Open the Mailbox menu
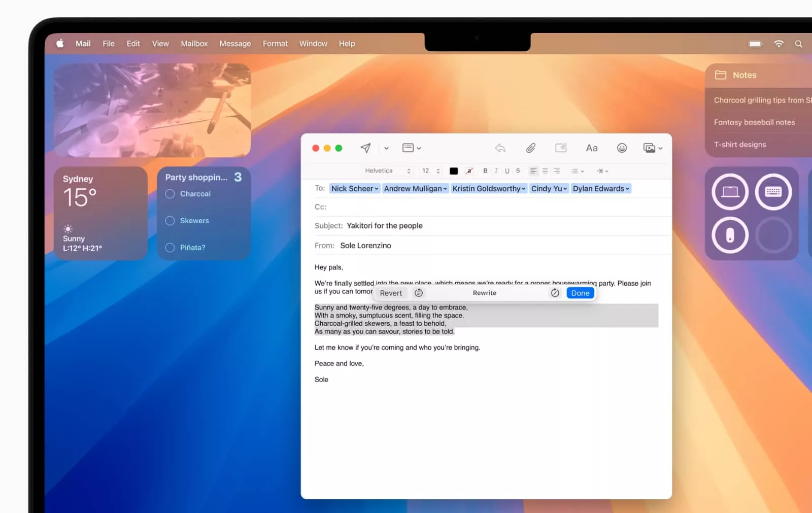 point(194,44)
